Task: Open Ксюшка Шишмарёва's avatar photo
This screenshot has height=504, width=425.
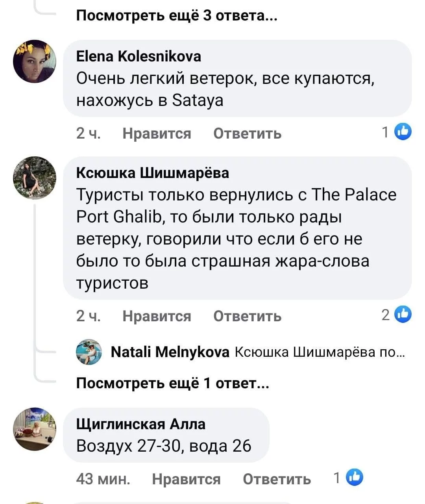Action: point(35,178)
